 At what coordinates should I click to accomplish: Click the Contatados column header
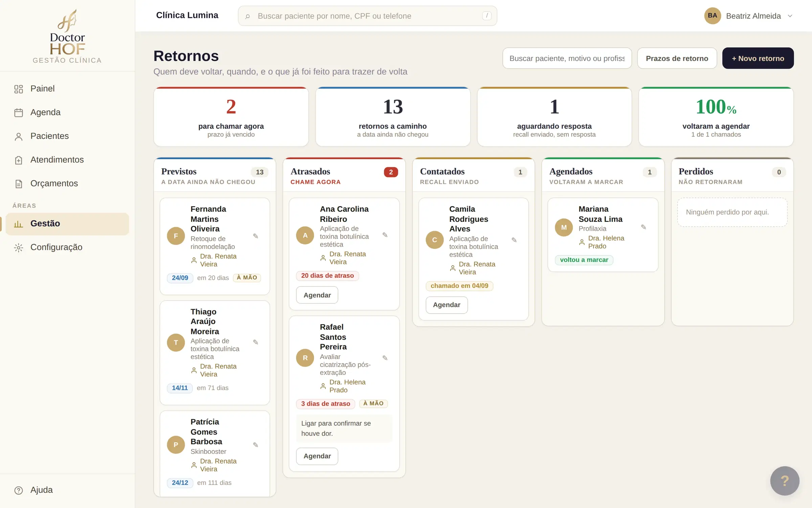tap(474, 175)
